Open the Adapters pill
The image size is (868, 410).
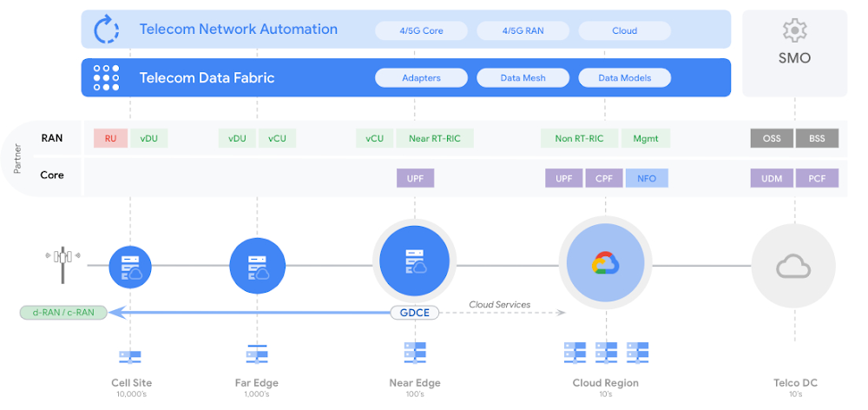pyautogui.click(x=421, y=78)
